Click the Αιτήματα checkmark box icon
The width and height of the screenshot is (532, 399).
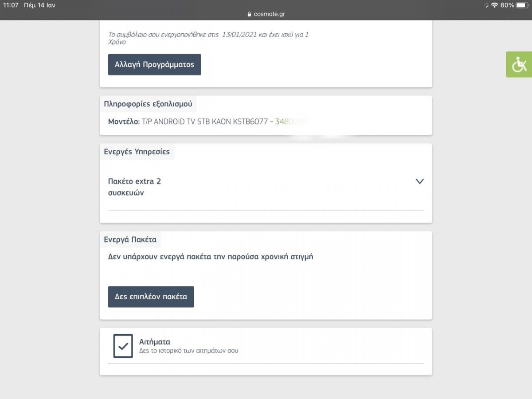tap(123, 346)
